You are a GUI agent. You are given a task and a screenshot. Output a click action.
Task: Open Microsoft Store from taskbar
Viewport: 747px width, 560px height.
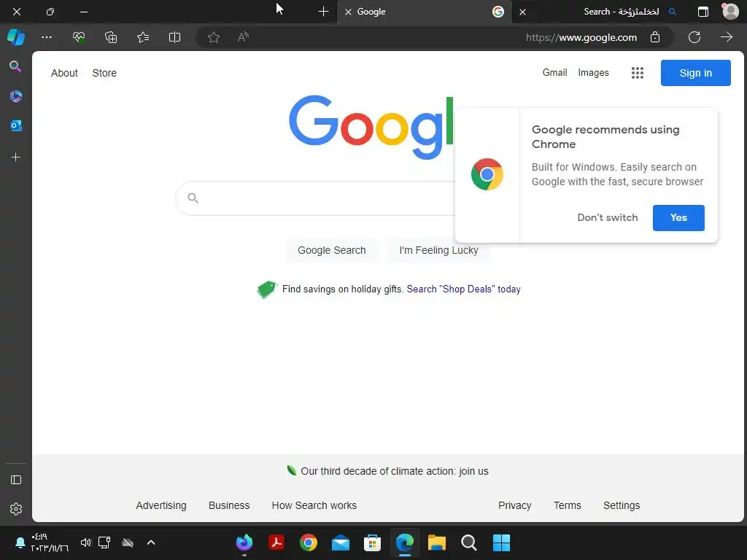coord(373,542)
